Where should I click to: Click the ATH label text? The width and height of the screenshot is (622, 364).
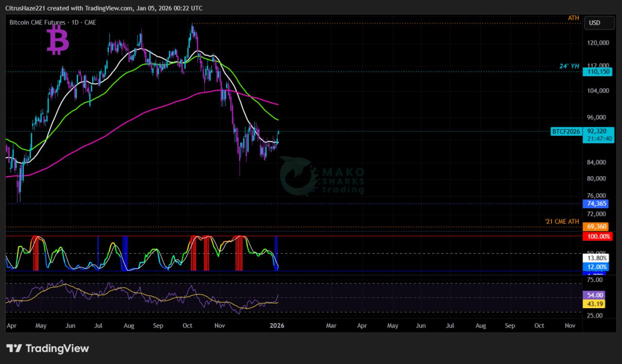pos(573,18)
